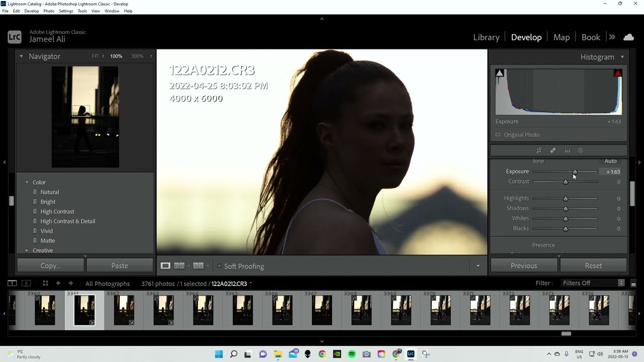Open Google Chrome from the taskbar
This screenshot has height=362, width=644.
322,354
